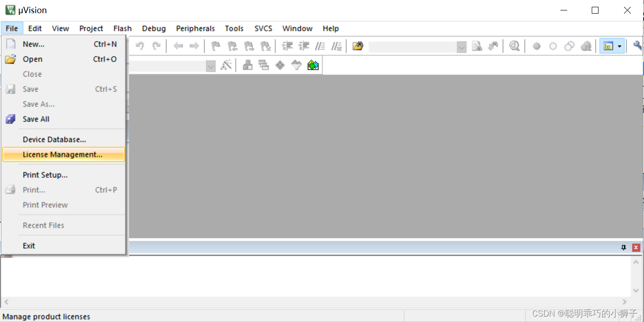This screenshot has height=322, width=644.
Task: Open Manage Run-Time Environment diamond icon
Action: point(280,65)
